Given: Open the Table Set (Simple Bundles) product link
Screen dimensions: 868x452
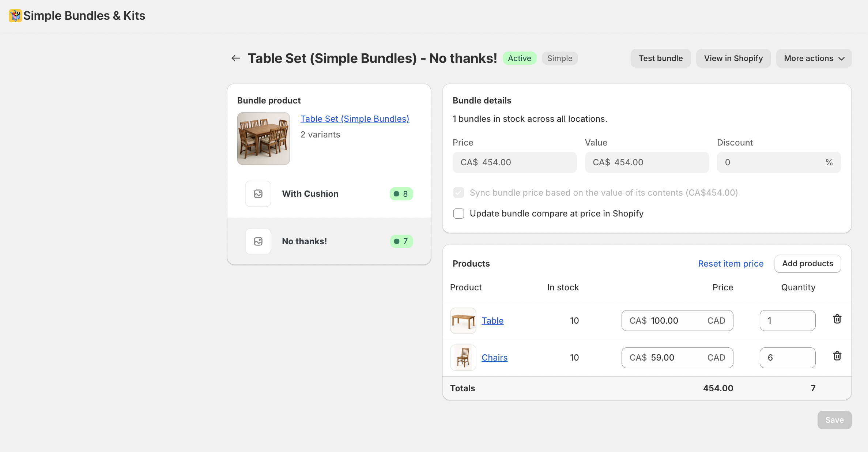Looking at the screenshot, I should (x=354, y=119).
